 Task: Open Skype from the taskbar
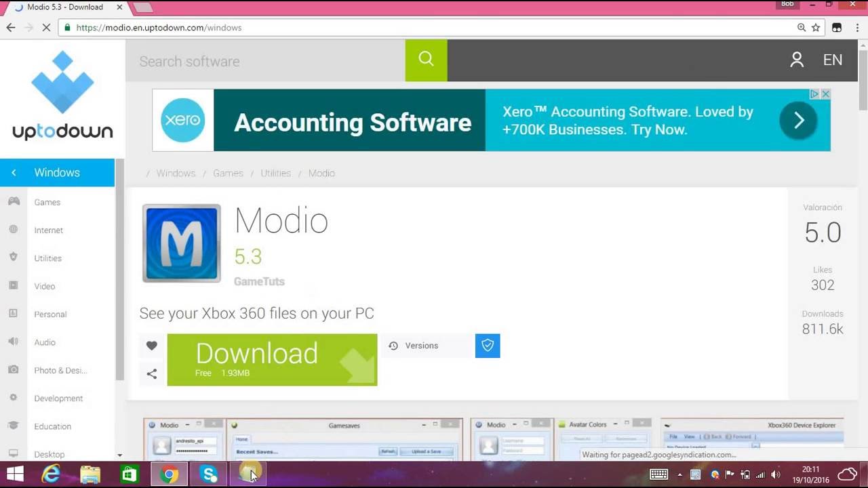[208, 474]
